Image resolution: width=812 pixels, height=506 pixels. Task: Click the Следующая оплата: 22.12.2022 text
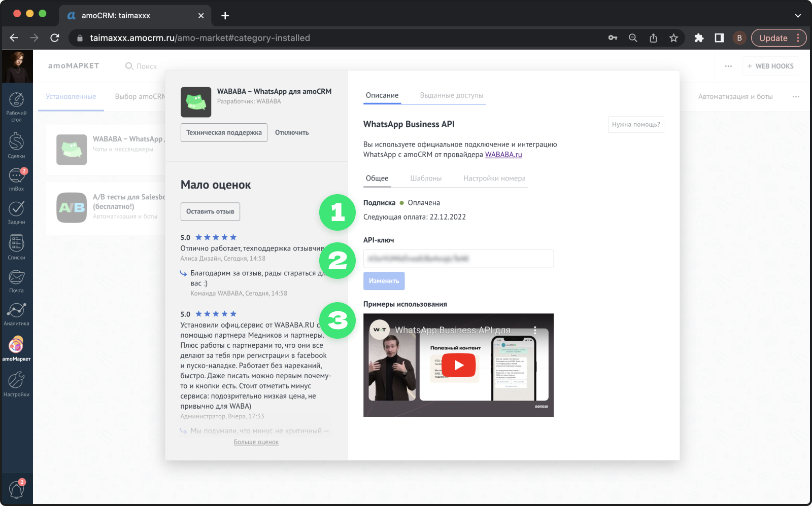coord(414,217)
